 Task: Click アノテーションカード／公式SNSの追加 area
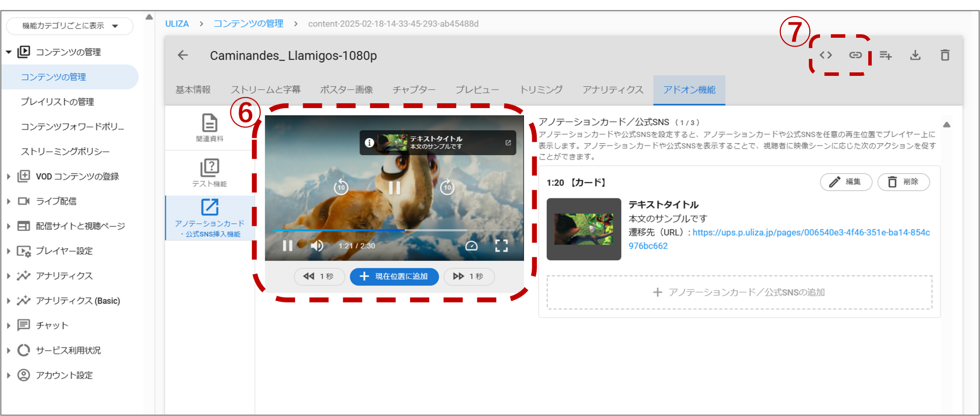pyautogui.click(x=739, y=292)
